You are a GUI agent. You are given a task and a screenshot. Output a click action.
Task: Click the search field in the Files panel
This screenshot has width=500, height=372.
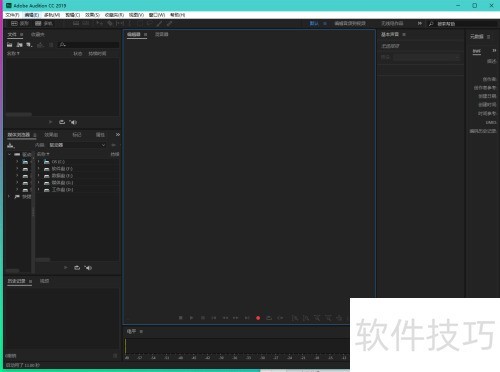[89, 45]
